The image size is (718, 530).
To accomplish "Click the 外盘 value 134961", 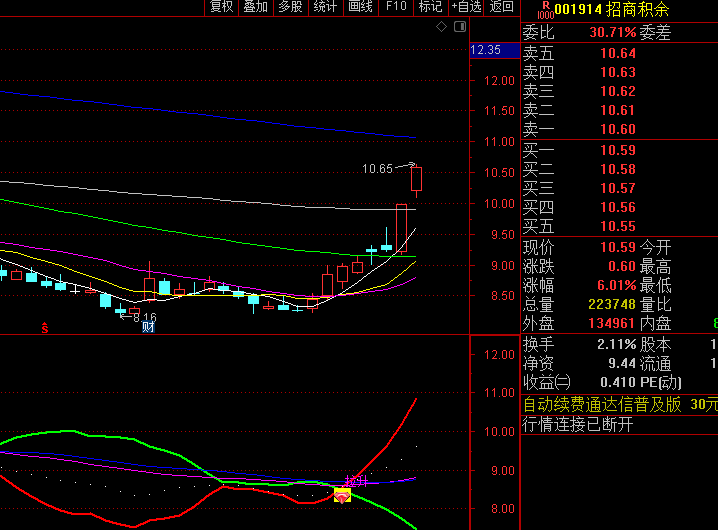I will 612,323.
